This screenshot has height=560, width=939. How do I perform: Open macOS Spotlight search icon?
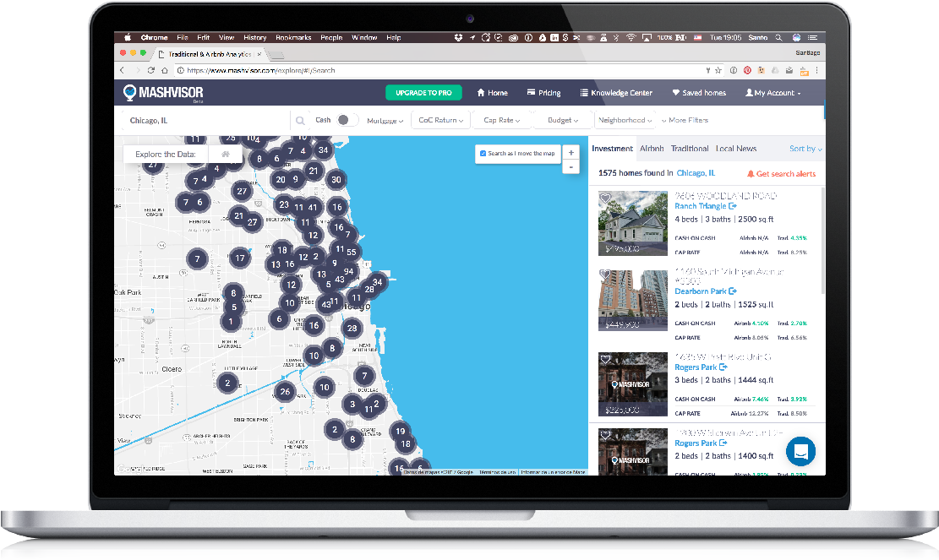[x=778, y=37]
